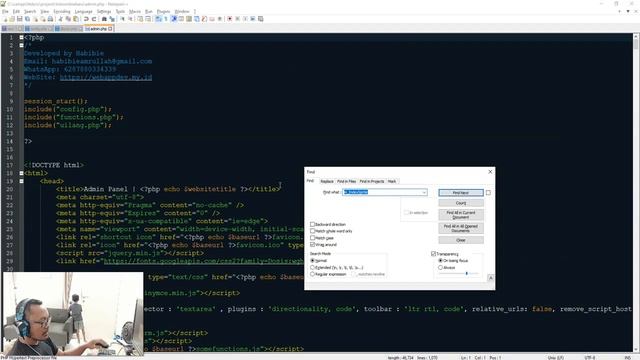Collapse the comment fold marker on line 2

tap(21, 45)
